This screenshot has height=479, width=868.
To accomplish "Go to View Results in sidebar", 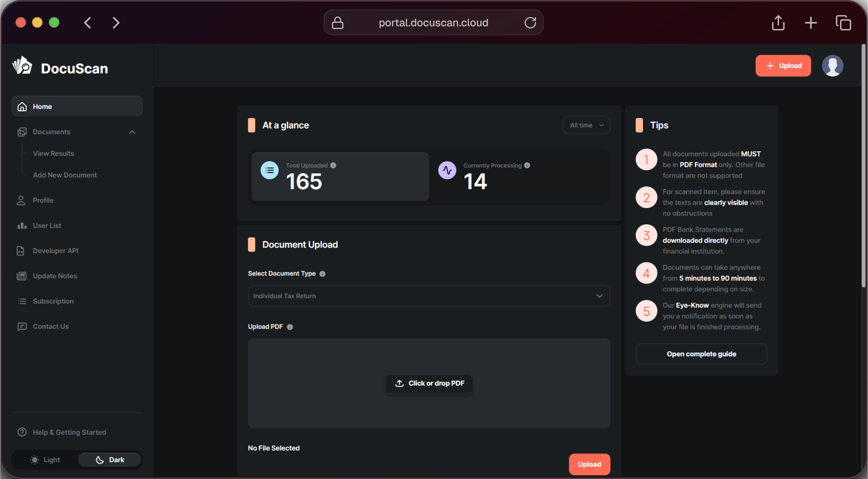I will [53, 153].
